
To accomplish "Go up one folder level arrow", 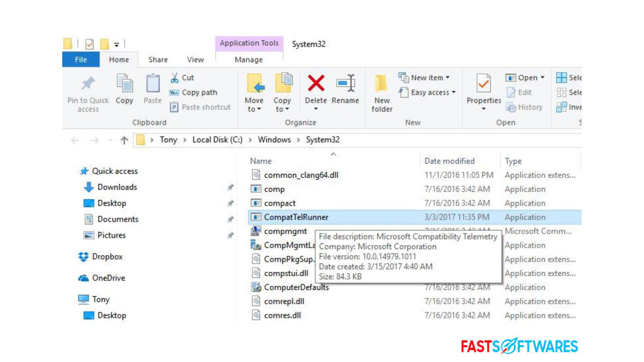I will [x=124, y=140].
